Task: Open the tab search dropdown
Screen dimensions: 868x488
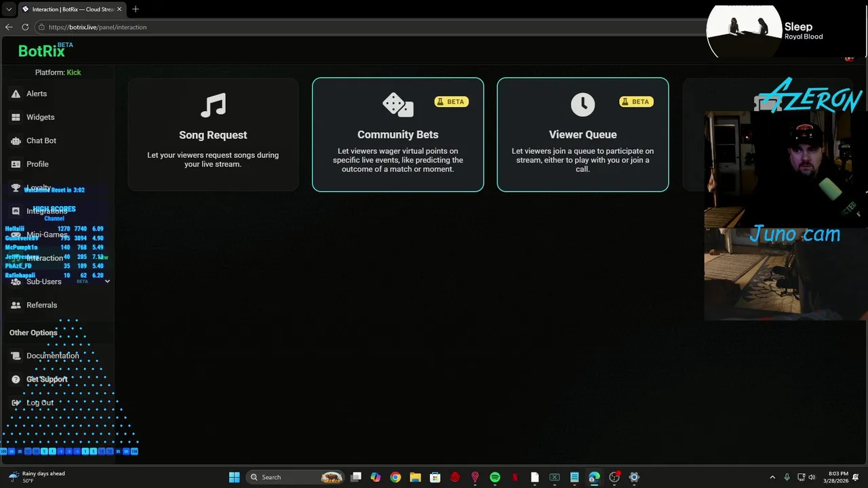Action: coord(9,9)
